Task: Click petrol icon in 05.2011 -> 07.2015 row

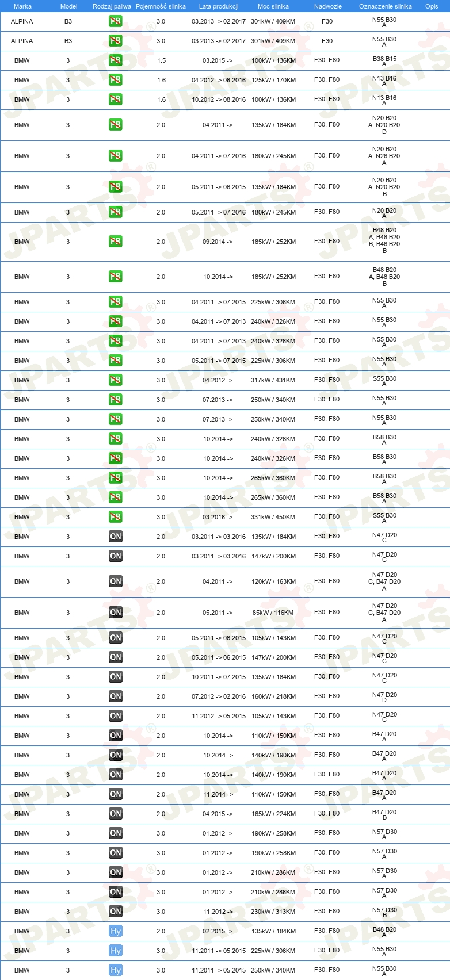Action: pyautogui.click(x=116, y=361)
